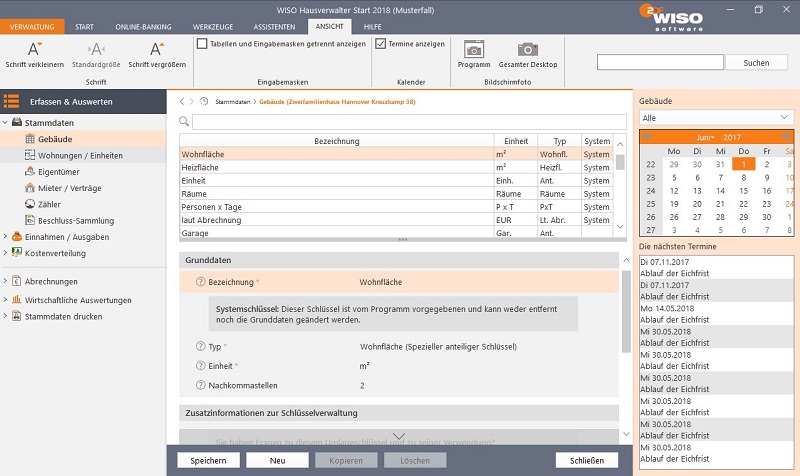This screenshot has width=800, height=476.
Task: Expand the Einnahmen / Ausgaben tree node
Action: (x=5, y=237)
